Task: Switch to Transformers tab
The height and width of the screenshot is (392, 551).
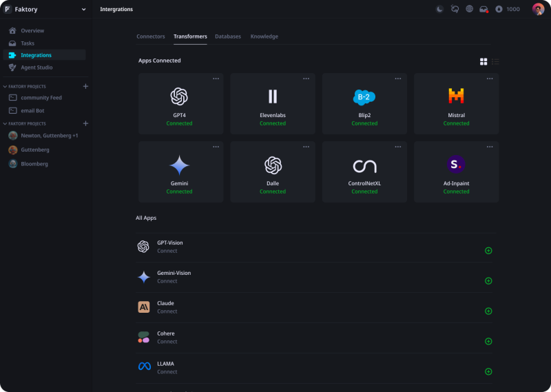Action: tap(190, 37)
